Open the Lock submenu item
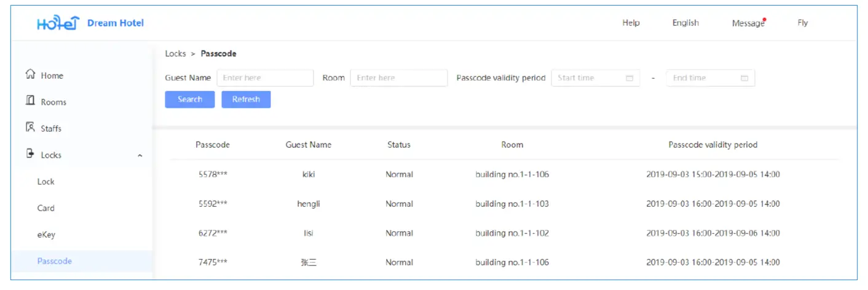The image size is (868, 290). pos(46,182)
